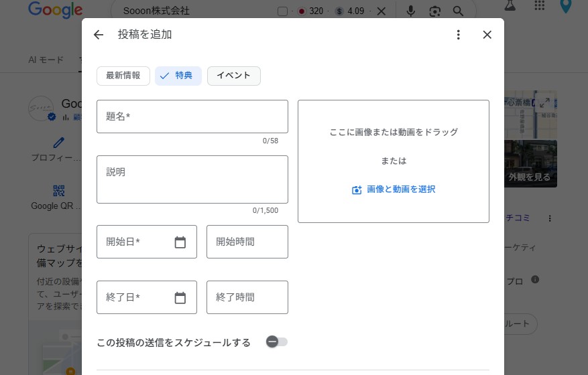The height and width of the screenshot is (375, 588).
Task: Click the pencil edit profile icon
Action: [x=58, y=143]
